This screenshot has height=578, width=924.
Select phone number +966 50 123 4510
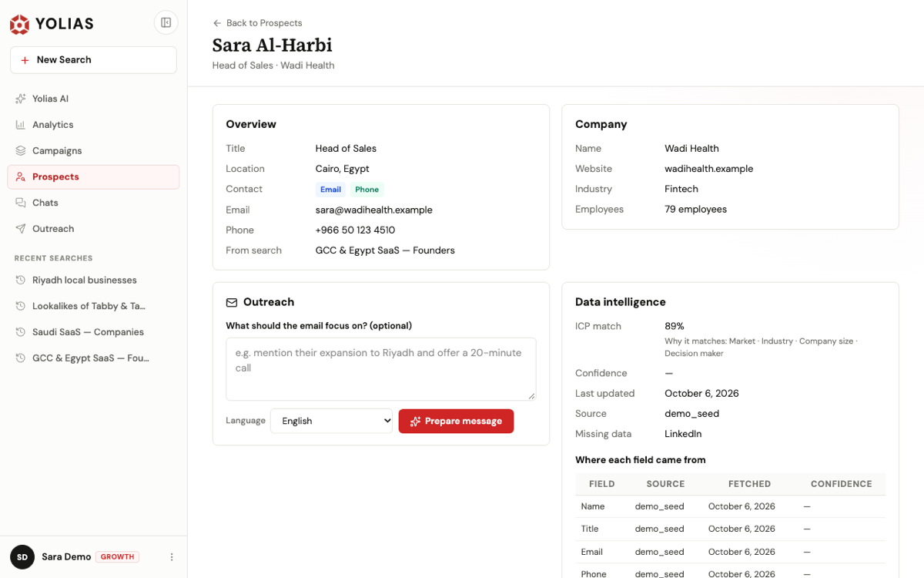point(356,230)
